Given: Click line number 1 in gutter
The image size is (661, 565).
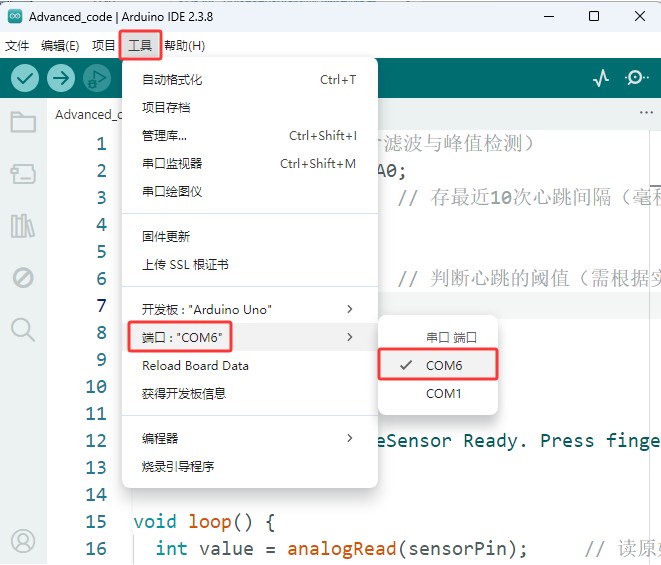Looking at the screenshot, I should (101, 144).
